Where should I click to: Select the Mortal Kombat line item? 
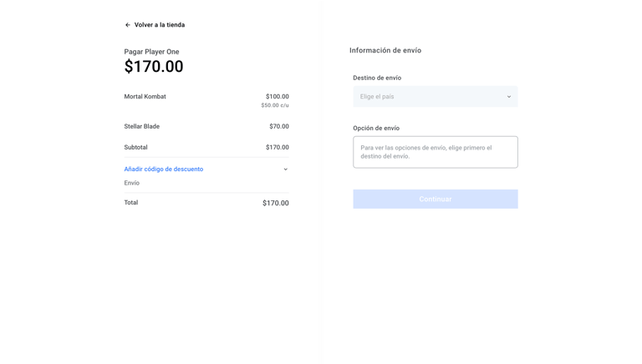(x=145, y=97)
